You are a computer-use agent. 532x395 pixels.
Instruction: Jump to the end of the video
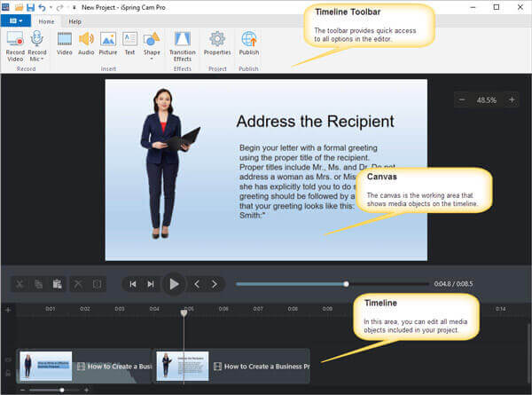[151, 284]
